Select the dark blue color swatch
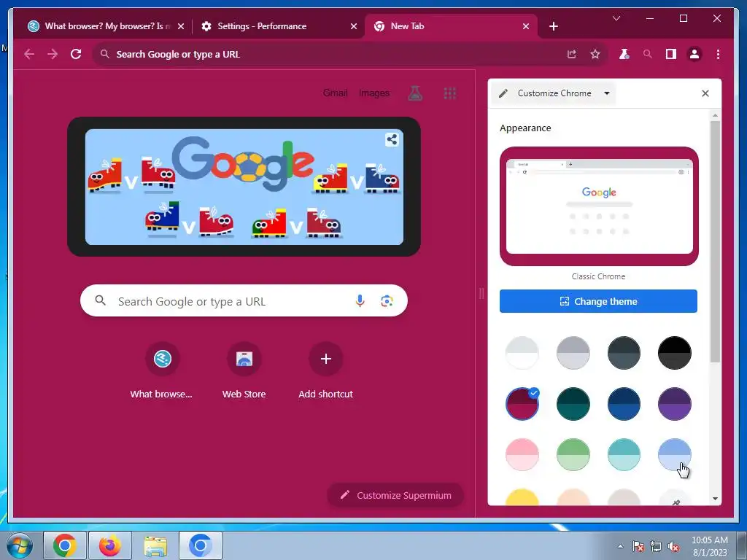The image size is (747, 560). point(624,404)
